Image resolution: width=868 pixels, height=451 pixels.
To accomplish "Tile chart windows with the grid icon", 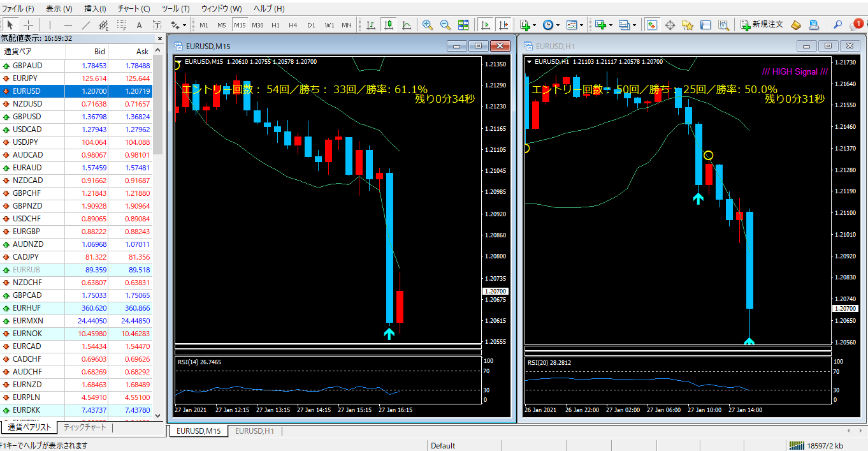I will (x=463, y=25).
